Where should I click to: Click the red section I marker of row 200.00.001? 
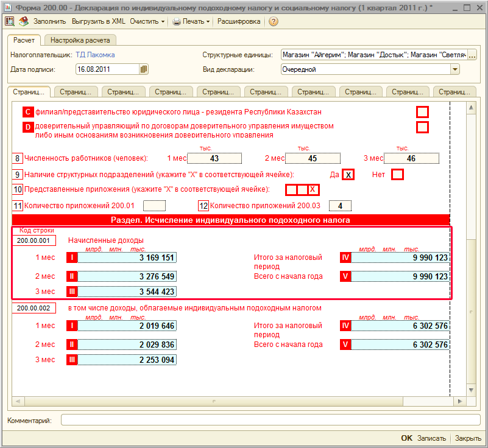pos(72,257)
